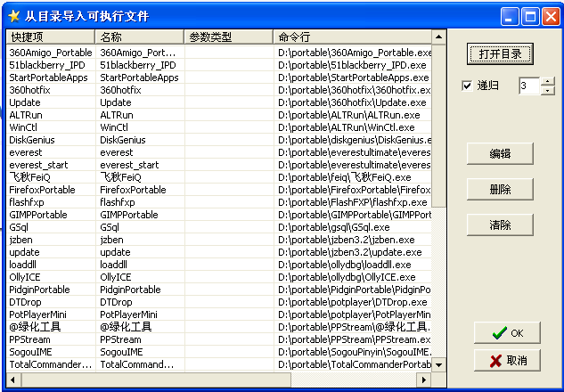This screenshot has width=564, height=392.
Task: Click the horizontal scrollbar left arrow
Action: pyautogui.click(x=13, y=380)
